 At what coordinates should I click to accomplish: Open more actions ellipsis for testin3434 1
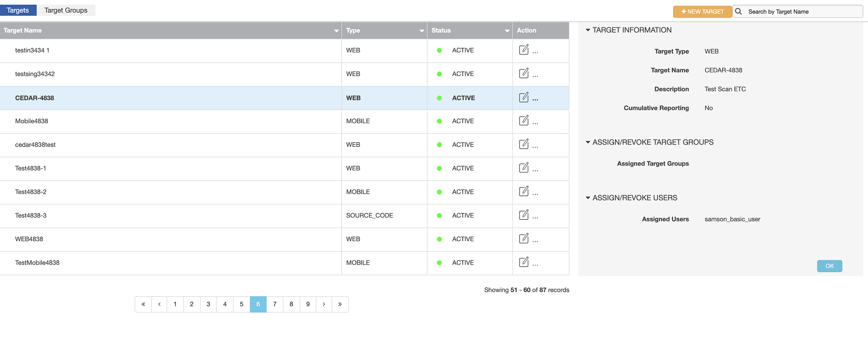pyautogui.click(x=535, y=53)
